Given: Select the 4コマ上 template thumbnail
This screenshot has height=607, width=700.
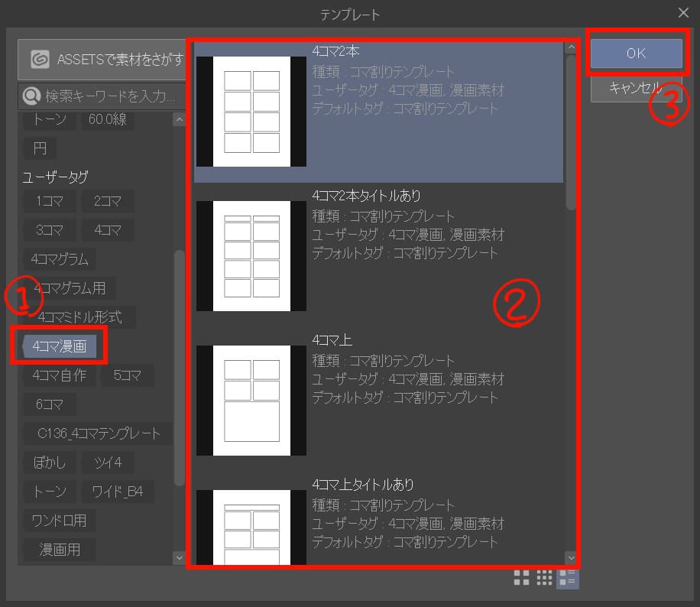Looking at the screenshot, I should tap(251, 401).
